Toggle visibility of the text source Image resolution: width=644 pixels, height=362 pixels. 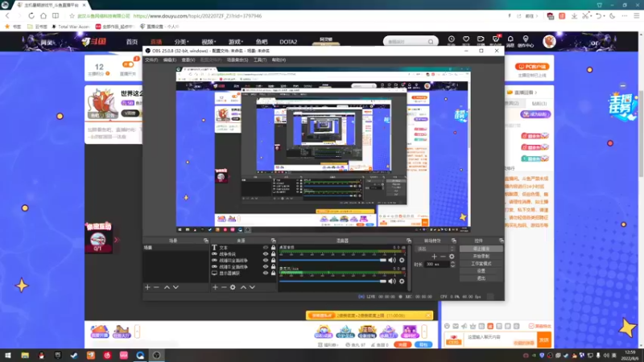tap(266, 248)
